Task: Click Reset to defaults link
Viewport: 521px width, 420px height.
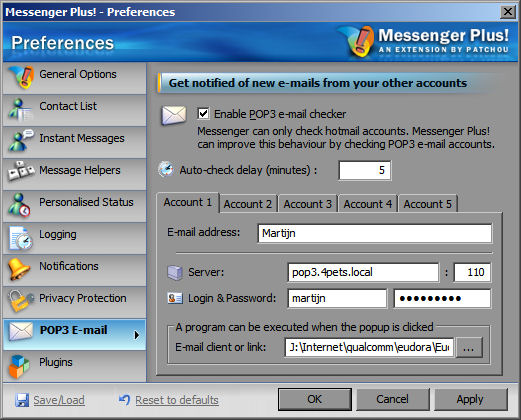Action: pyautogui.click(x=177, y=400)
